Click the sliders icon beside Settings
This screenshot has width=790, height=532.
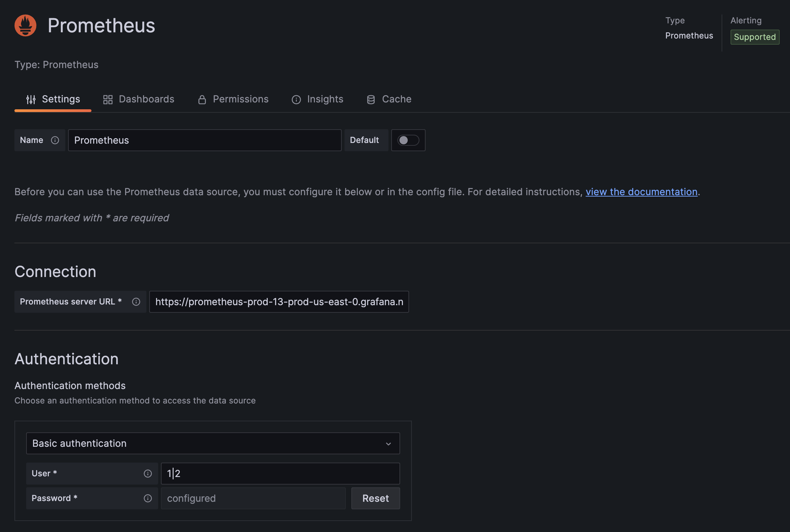[31, 99]
